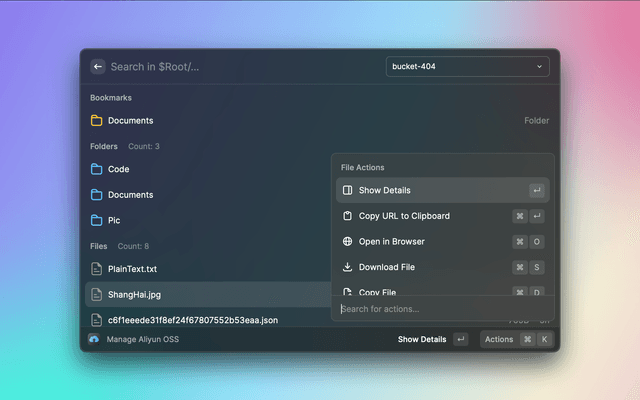Choose Show Details in File Actions

click(384, 190)
